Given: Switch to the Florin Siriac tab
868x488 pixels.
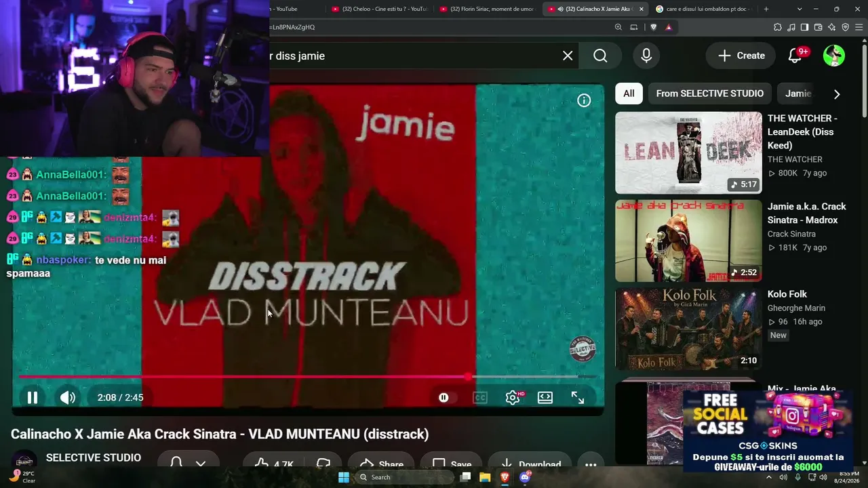Looking at the screenshot, I should pyautogui.click(x=487, y=9).
